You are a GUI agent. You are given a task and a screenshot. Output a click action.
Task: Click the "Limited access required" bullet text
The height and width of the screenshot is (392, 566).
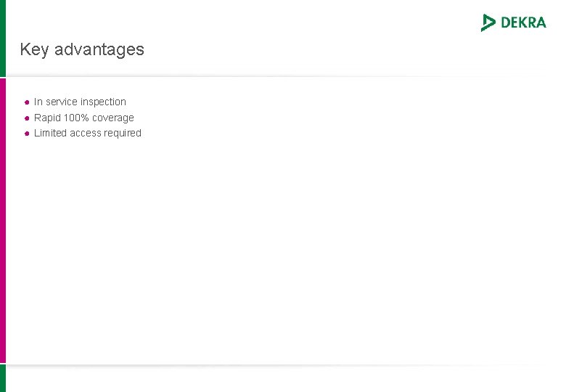pos(87,133)
